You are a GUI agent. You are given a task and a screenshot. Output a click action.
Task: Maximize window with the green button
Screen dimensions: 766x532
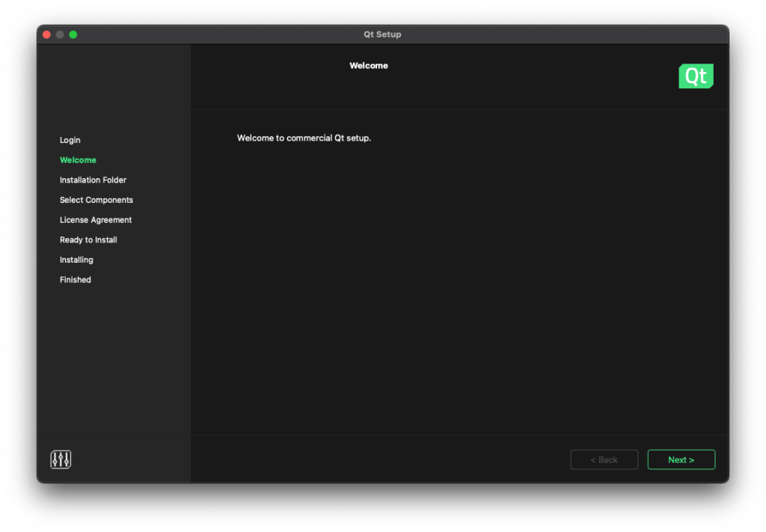[73, 34]
